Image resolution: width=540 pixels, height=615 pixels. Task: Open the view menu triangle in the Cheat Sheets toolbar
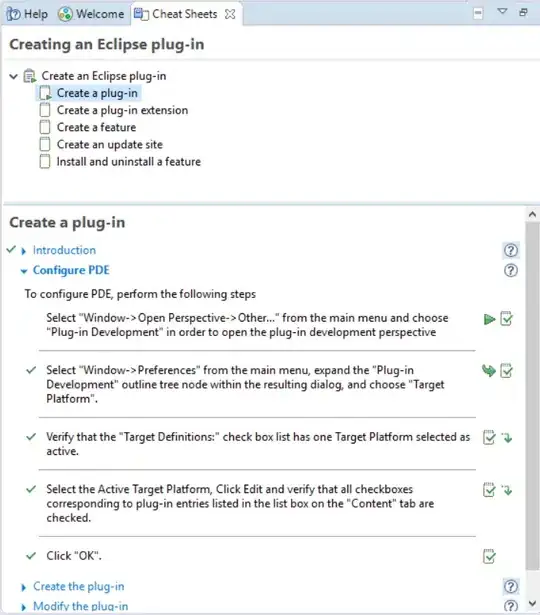pyautogui.click(x=502, y=12)
